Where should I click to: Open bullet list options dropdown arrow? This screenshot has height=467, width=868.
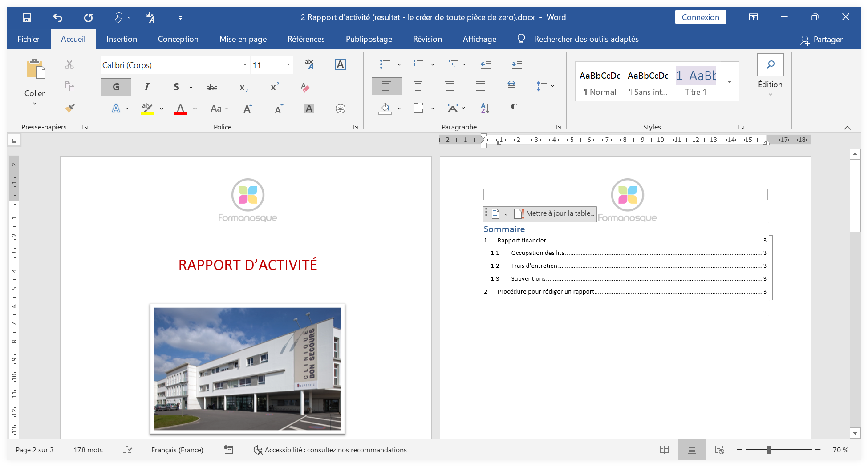coord(399,65)
